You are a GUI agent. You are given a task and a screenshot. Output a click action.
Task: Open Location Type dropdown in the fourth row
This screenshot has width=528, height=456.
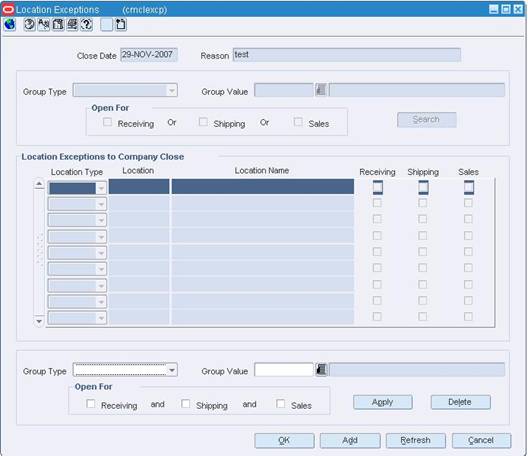101,237
